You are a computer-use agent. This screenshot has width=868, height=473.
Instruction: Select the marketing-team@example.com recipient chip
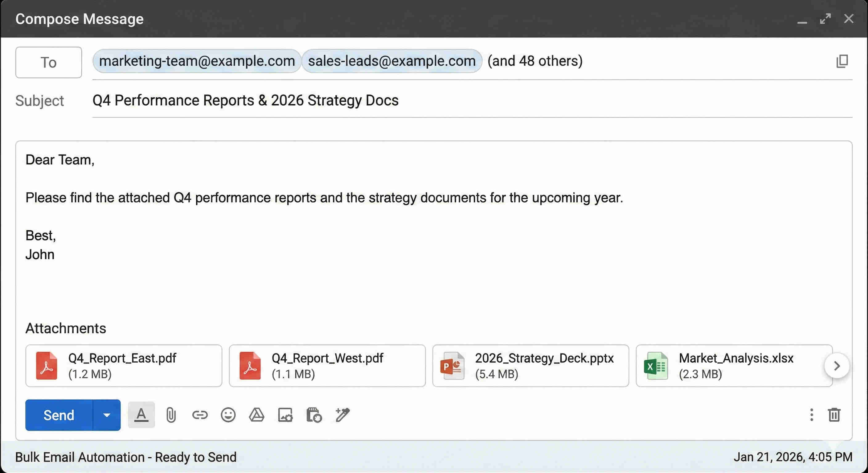point(197,61)
